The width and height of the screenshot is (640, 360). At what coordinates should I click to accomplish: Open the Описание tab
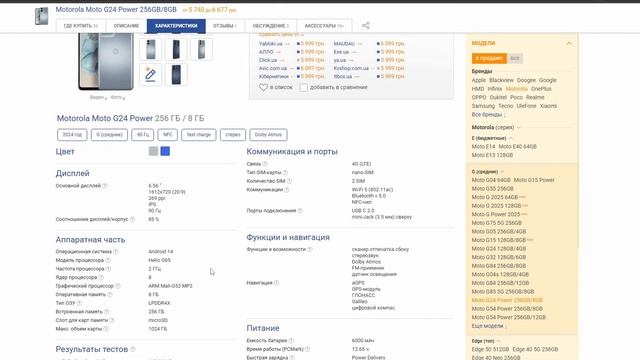(126, 26)
